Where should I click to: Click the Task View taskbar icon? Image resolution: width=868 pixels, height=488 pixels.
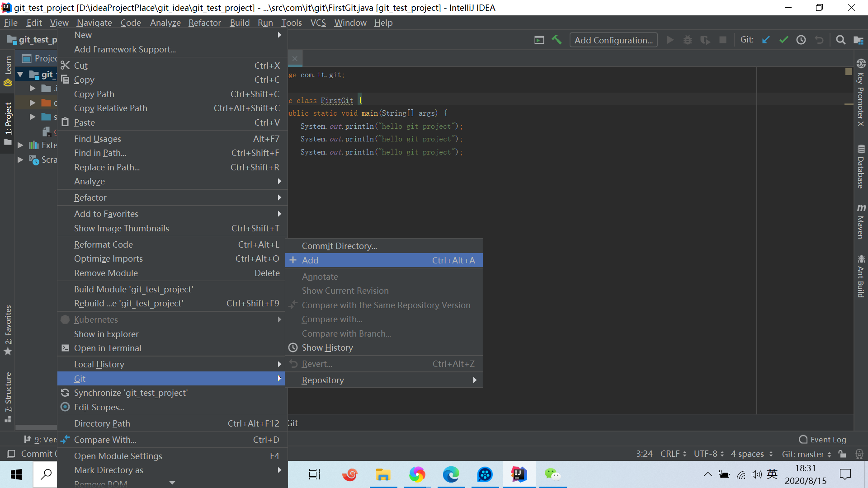(x=315, y=474)
